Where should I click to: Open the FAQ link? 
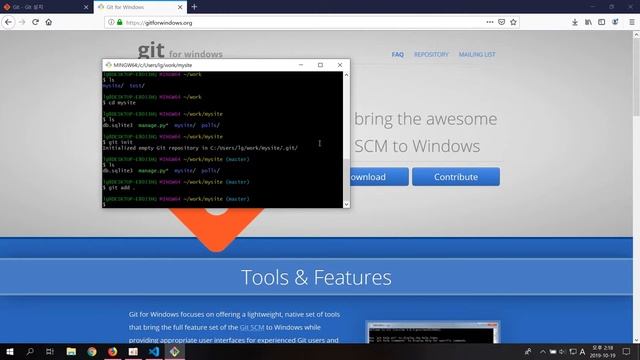(398, 54)
